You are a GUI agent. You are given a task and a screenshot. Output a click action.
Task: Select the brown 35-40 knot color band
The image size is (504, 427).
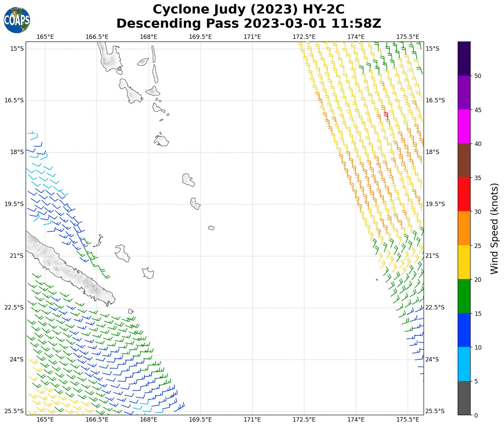pos(464,160)
